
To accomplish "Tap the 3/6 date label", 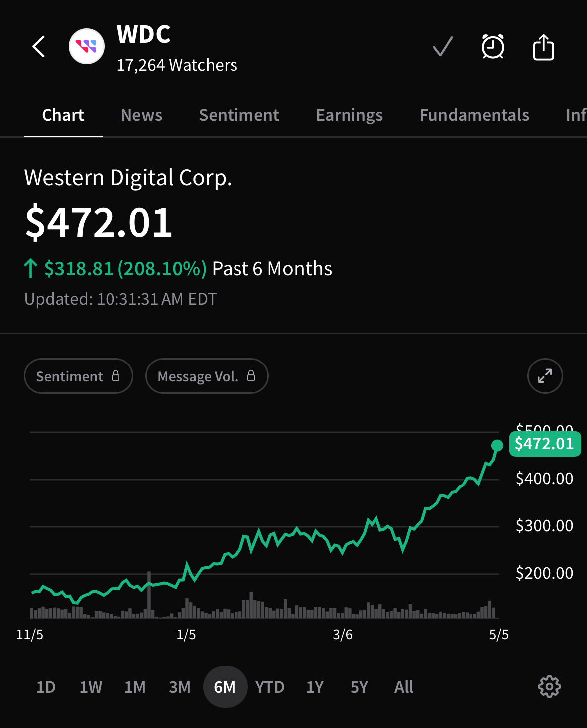I will [x=343, y=635].
